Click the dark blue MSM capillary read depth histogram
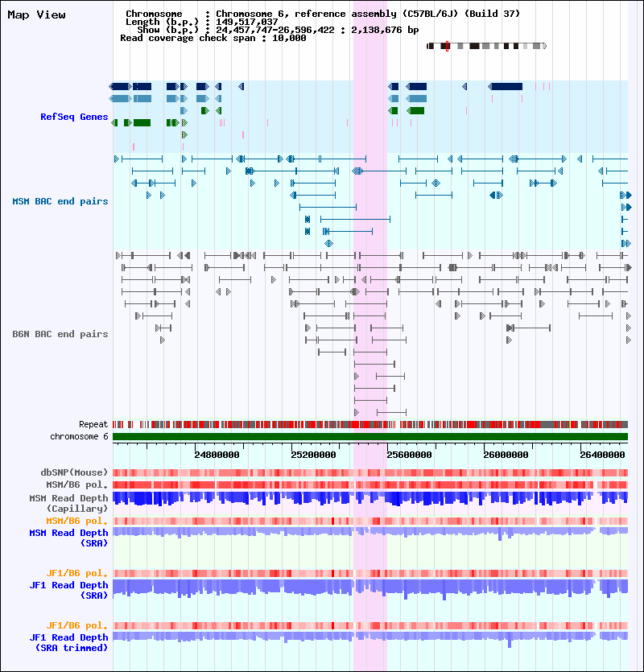 (x=370, y=498)
